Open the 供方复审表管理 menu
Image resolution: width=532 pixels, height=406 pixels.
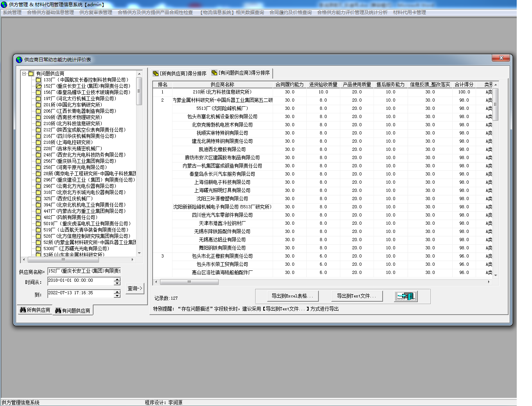click(x=96, y=13)
